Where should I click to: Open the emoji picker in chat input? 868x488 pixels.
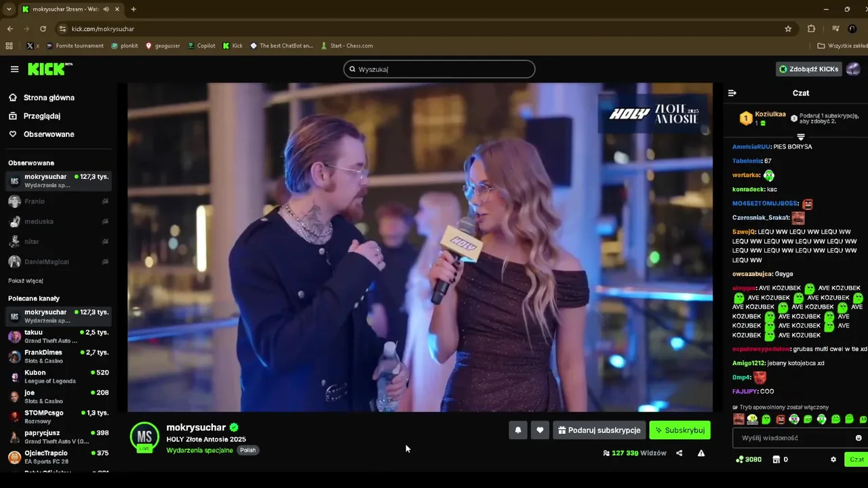(859, 438)
